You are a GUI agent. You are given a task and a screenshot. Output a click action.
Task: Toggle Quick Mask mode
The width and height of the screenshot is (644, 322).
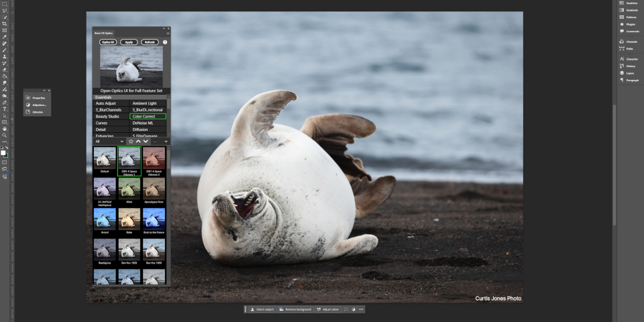click(5, 162)
